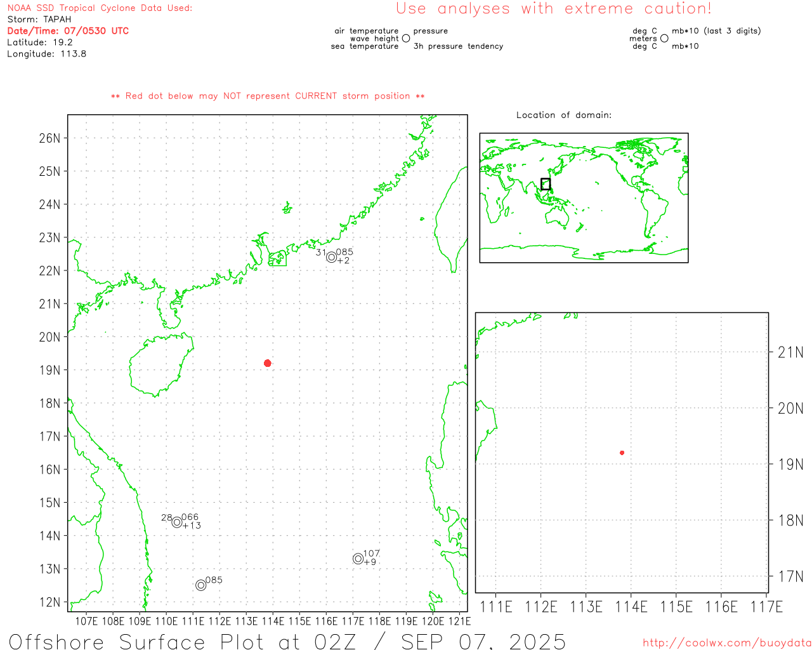The image size is (812, 650).
Task: Click 'mb*10 (last 3 digits)' legend label
Action: 716,31
